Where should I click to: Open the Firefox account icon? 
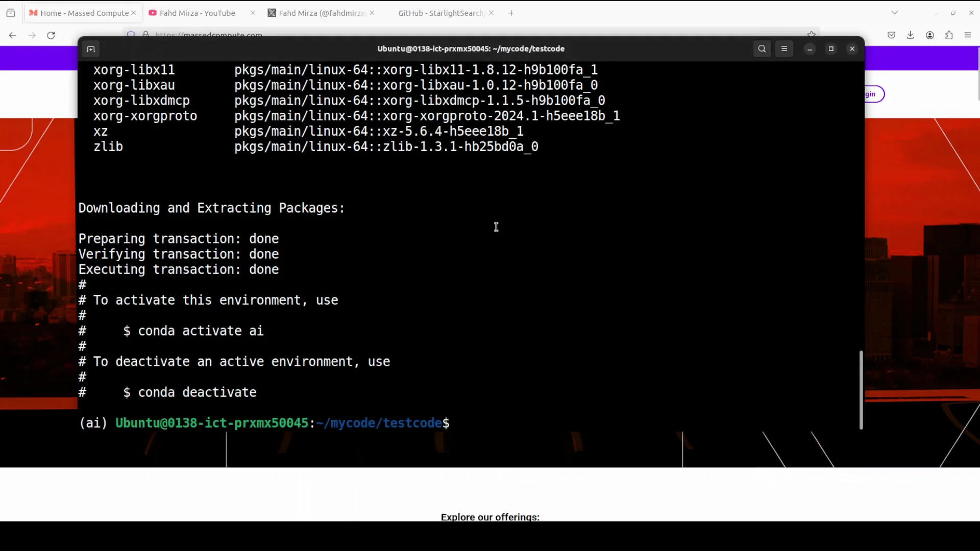pos(930,35)
